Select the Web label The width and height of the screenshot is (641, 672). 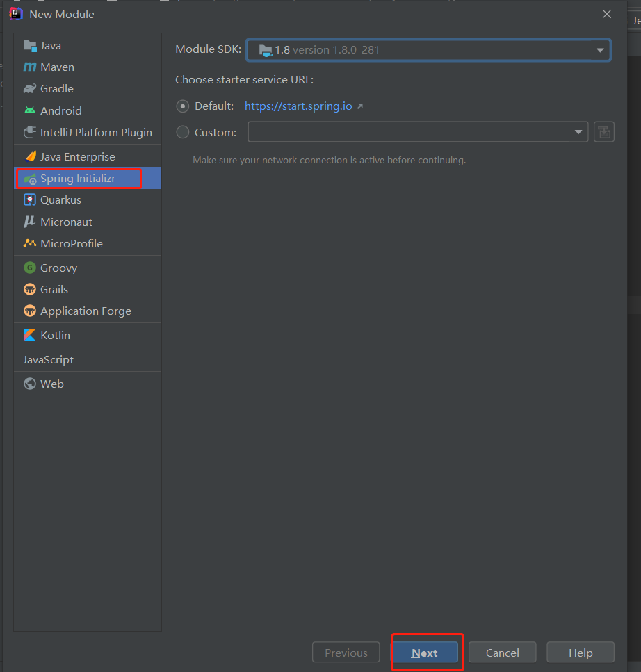(x=52, y=384)
